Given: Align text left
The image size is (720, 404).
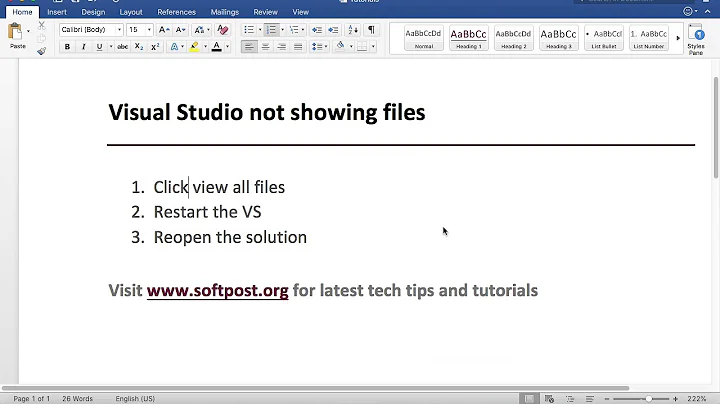Looking at the screenshot, I should click(249, 46).
